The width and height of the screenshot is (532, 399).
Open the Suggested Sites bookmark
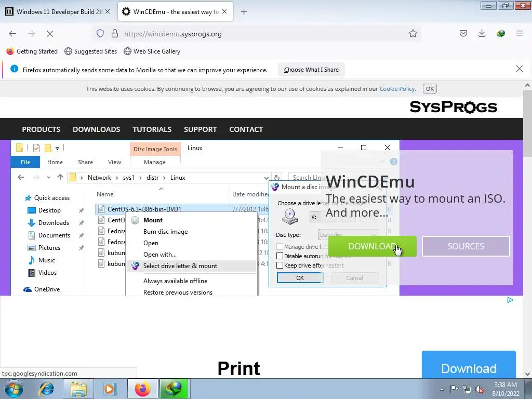point(90,51)
